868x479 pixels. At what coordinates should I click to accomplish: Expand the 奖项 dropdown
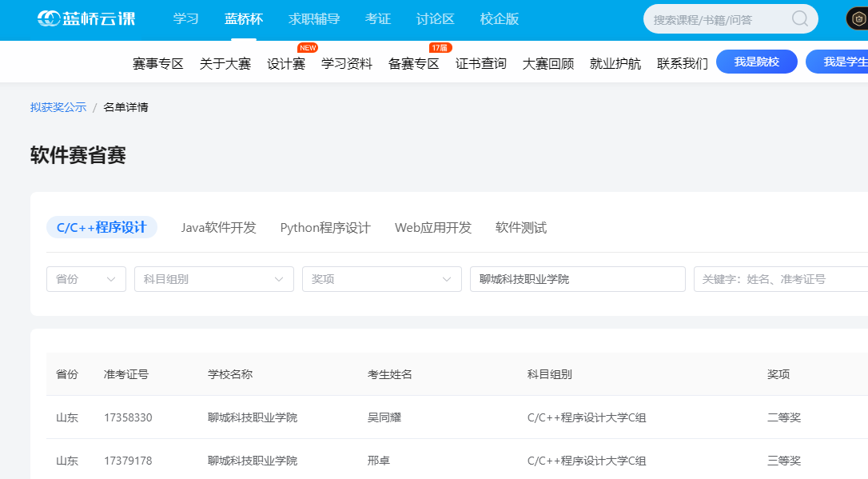point(381,279)
